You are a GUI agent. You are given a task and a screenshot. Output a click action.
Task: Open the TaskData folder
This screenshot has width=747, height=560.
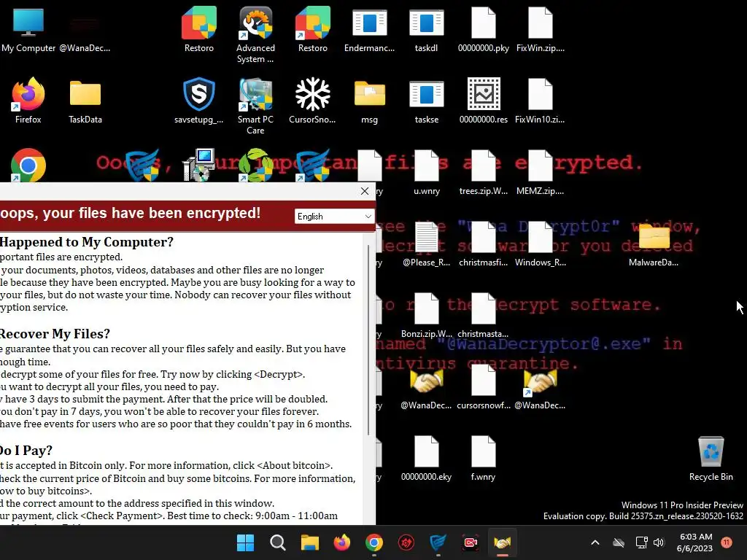click(85, 101)
